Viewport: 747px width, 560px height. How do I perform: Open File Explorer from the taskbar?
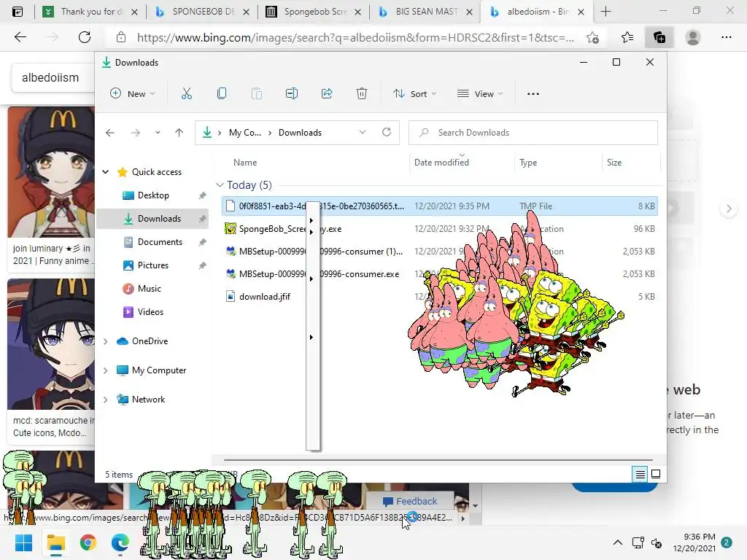click(x=55, y=542)
